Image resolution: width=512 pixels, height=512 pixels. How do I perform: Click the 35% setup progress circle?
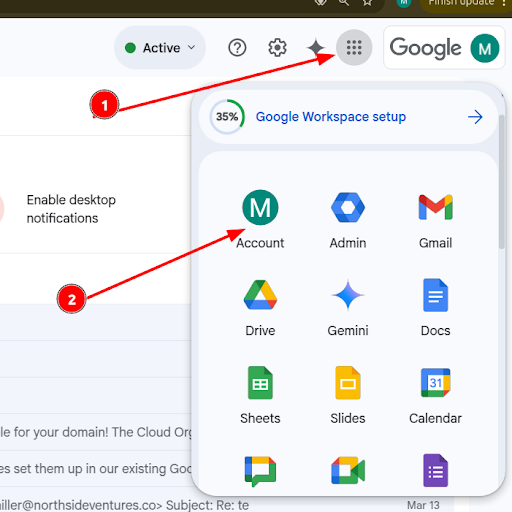[227, 117]
